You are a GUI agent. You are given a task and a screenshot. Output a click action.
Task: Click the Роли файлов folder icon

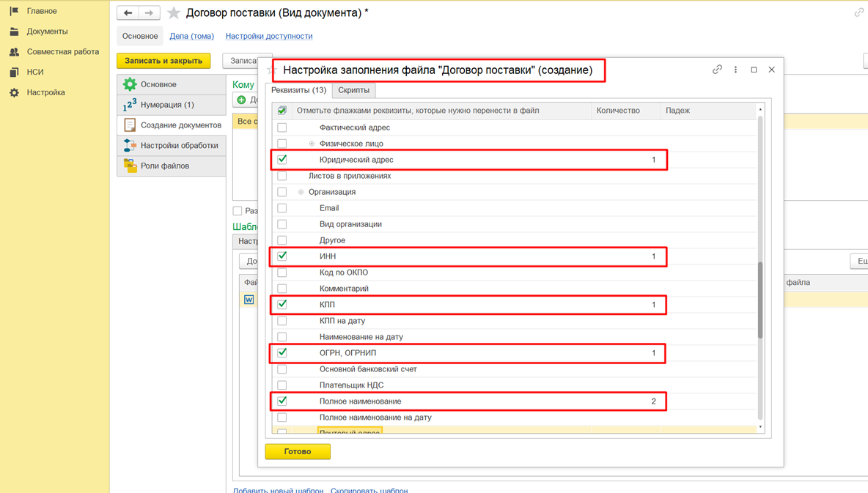130,166
